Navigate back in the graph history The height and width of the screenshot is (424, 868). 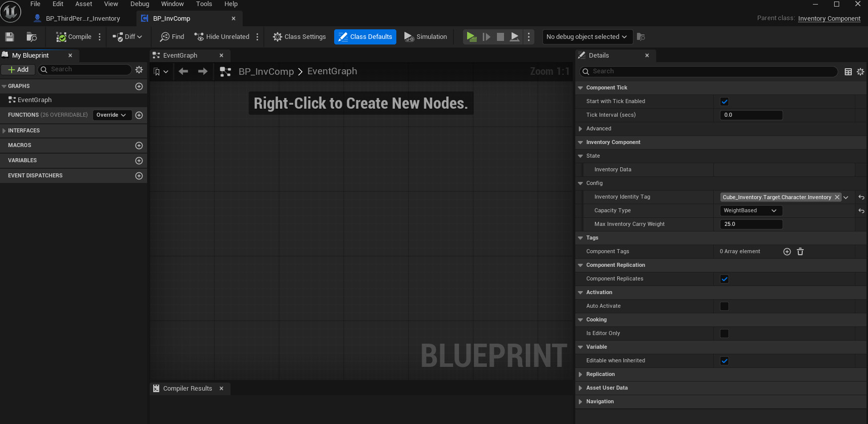click(184, 72)
